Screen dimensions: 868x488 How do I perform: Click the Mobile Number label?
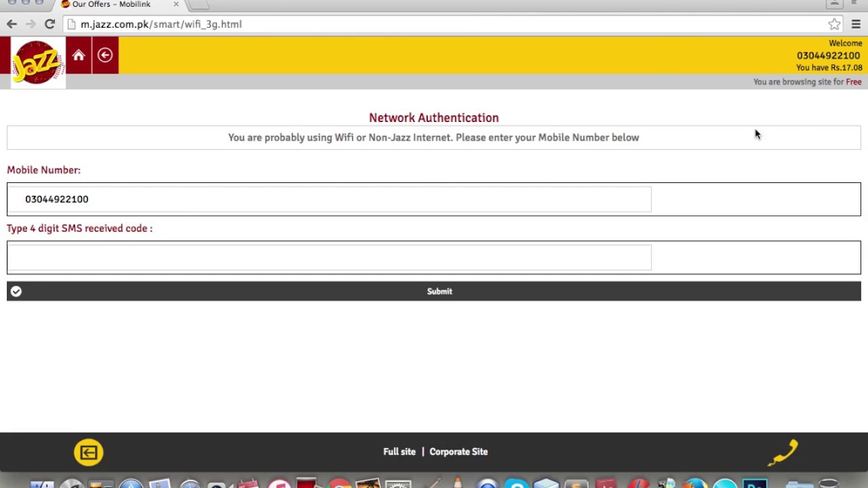(43, 170)
